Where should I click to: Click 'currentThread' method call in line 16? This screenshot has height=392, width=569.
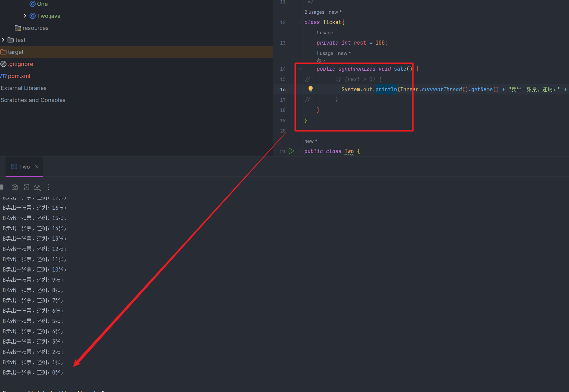pyautogui.click(x=442, y=89)
